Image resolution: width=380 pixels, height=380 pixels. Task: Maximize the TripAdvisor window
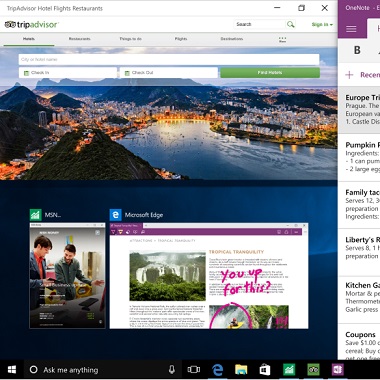click(301, 8)
